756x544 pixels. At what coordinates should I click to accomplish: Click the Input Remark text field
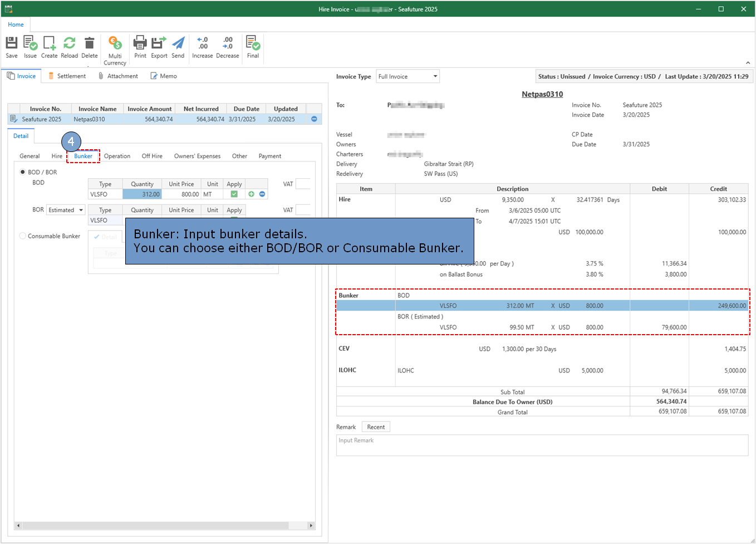542,445
